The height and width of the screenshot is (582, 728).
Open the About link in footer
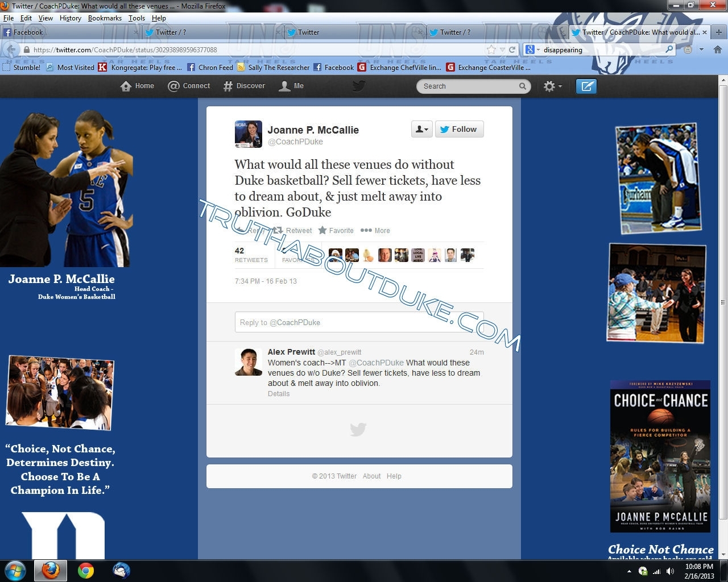pos(372,476)
